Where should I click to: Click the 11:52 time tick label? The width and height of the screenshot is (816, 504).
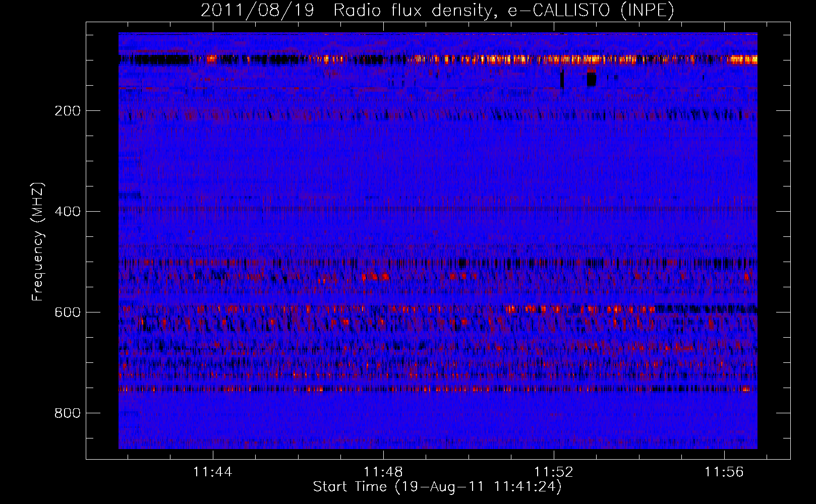[x=554, y=472]
